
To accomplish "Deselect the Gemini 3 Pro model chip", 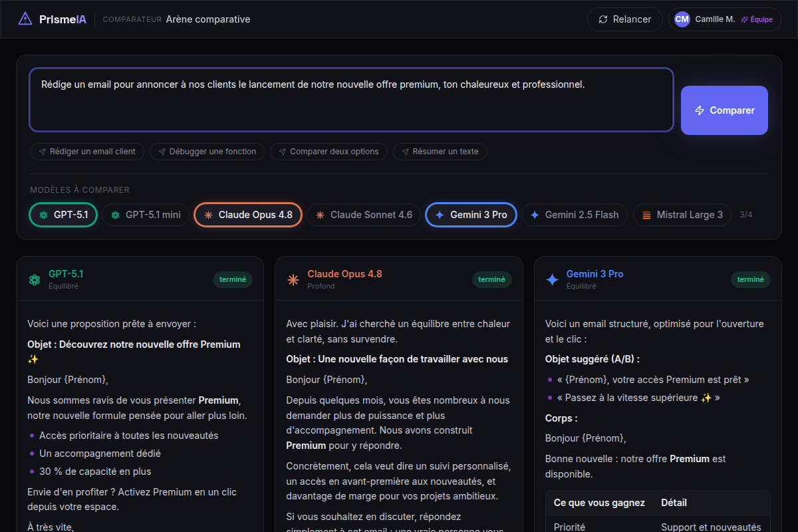I will (x=471, y=215).
